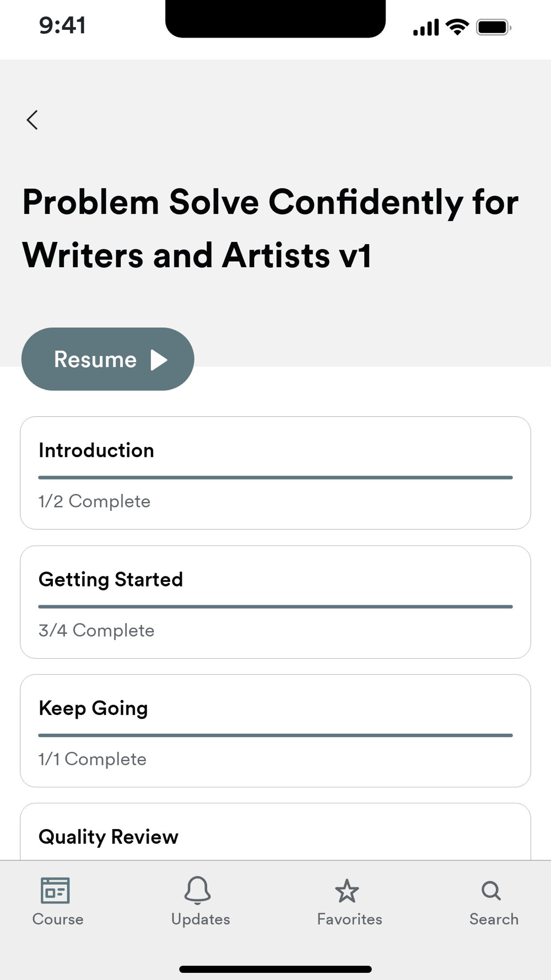
Task: Tap the 3/4 Complete status text
Action: coord(96,630)
